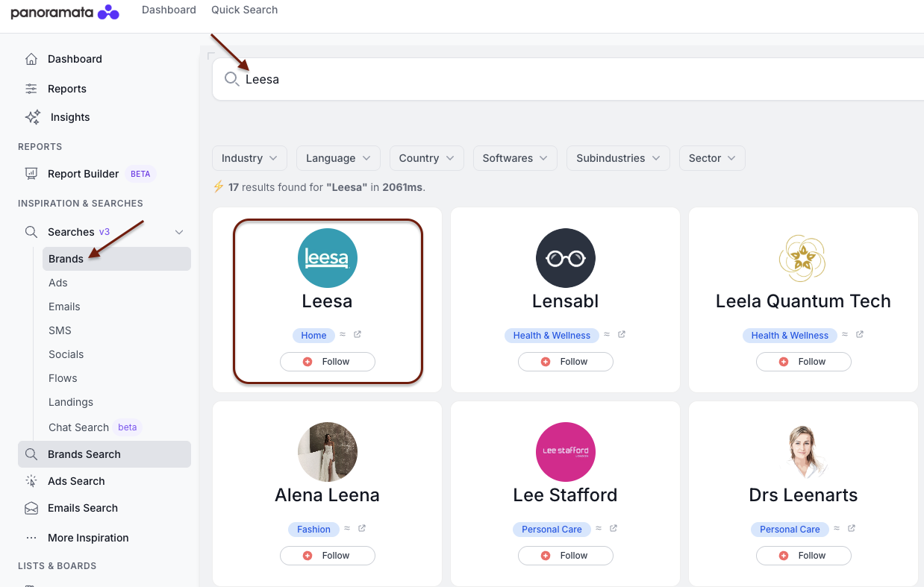Viewport: 924px width, 587px height.
Task: Click the Home tag on the Leesa card
Action: (313, 336)
